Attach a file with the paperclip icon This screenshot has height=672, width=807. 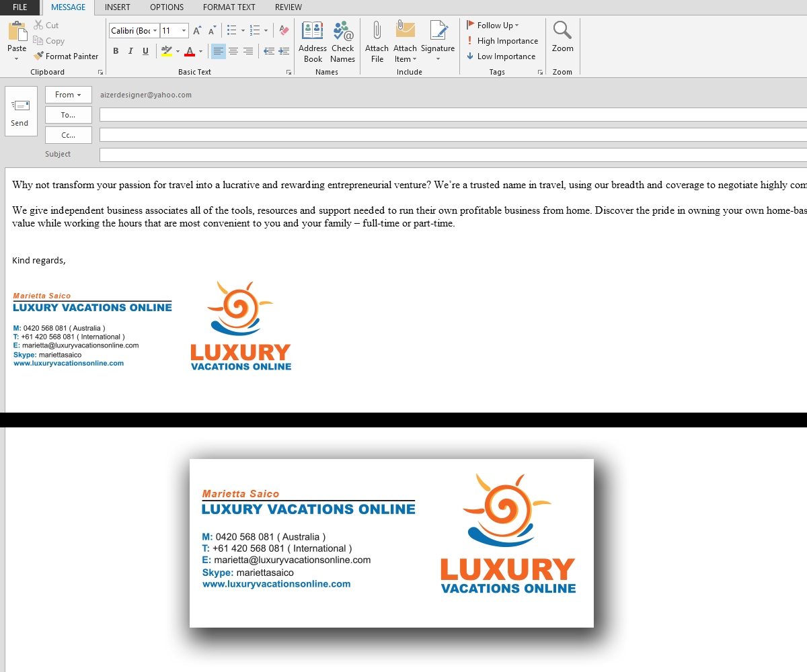(377, 42)
